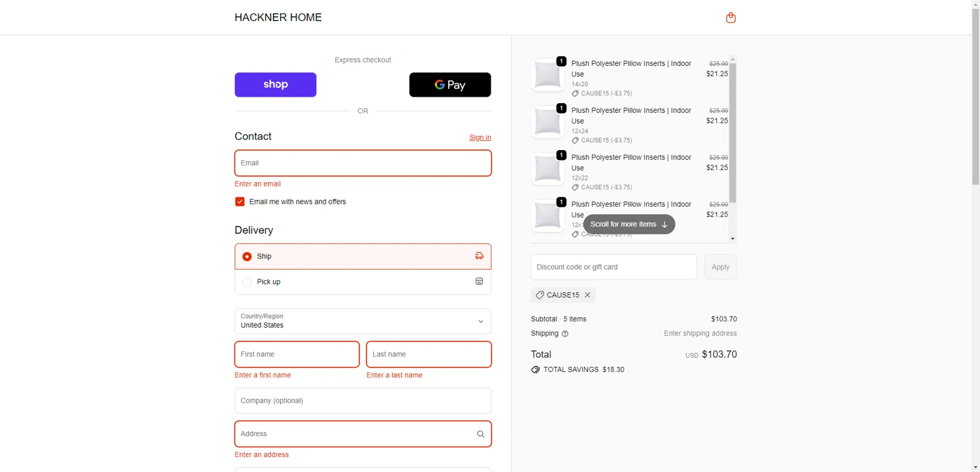This screenshot has height=472, width=980.
Task: Click the 'Express checkout' label
Action: pos(363,60)
